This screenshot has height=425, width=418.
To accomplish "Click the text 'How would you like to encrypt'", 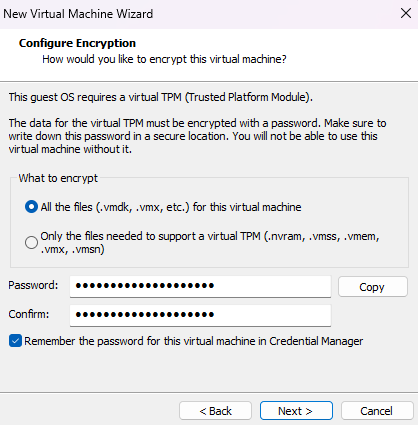I will pyautogui.click(x=111, y=59).
